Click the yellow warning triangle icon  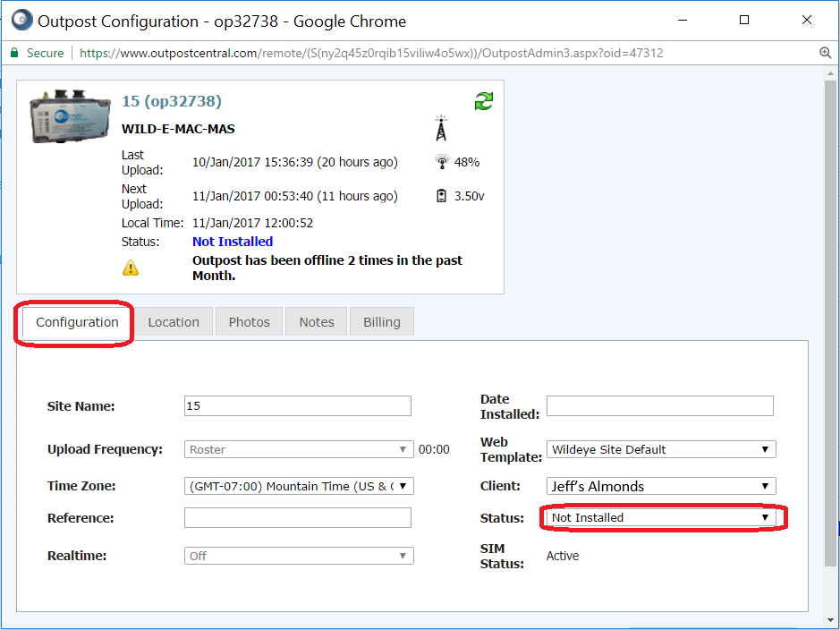tap(131, 268)
